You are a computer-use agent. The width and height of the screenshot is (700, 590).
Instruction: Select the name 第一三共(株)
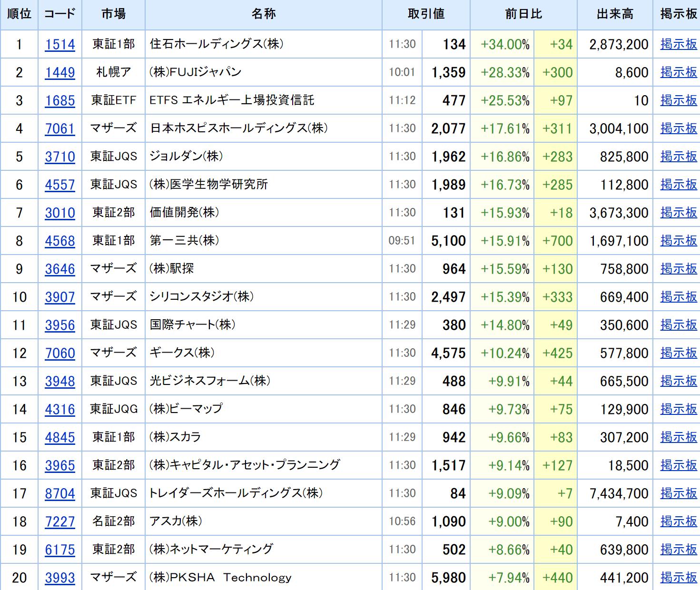[x=185, y=240]
